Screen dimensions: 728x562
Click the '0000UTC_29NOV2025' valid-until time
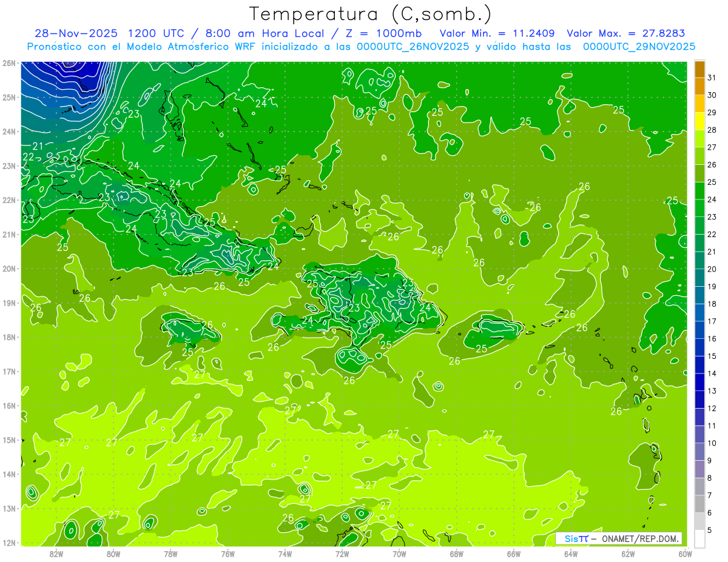point(639,47)
